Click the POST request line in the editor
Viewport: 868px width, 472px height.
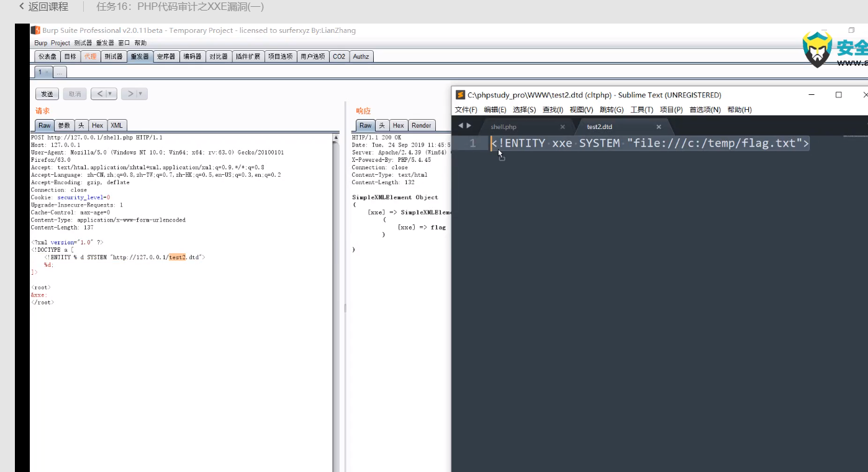point(96,138)
